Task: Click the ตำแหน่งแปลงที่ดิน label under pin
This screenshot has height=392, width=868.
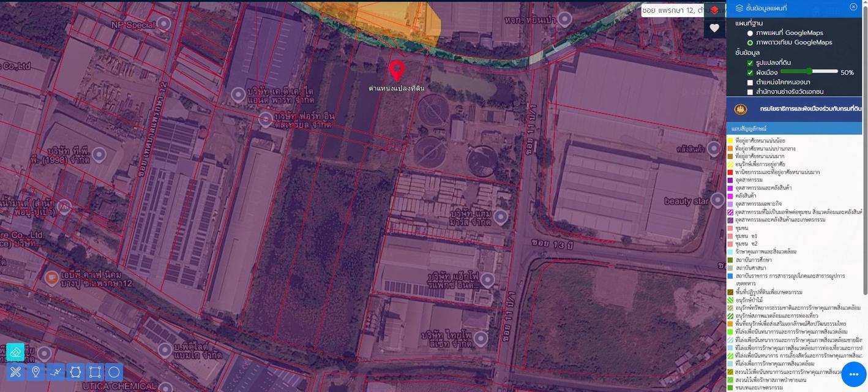Action: point(397,88)
